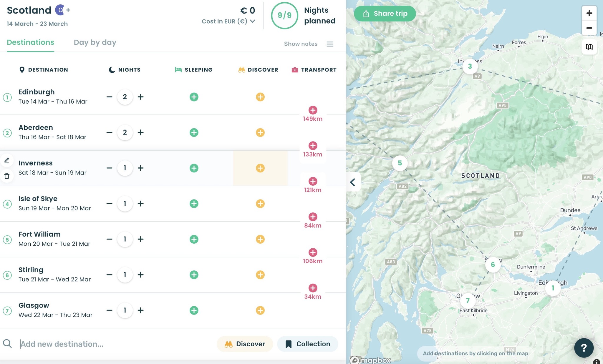Collapse the map panel with the chevron

pos(353,182)
